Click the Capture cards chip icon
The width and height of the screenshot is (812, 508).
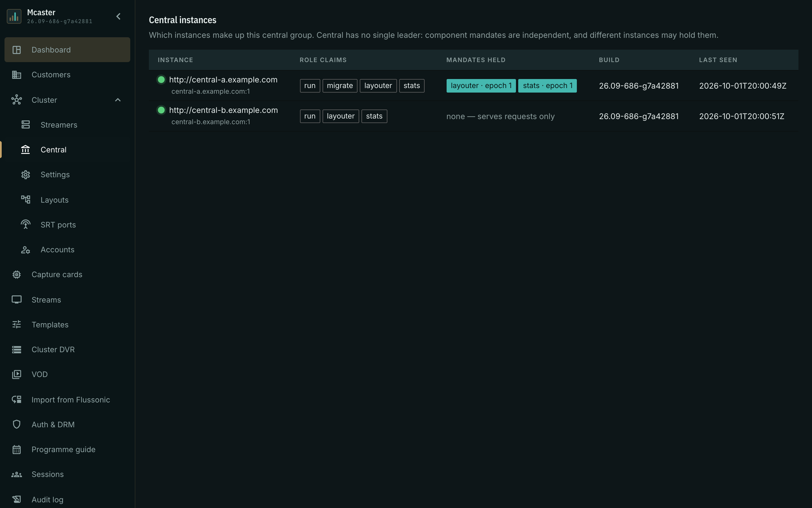click(x=16, y=275)
